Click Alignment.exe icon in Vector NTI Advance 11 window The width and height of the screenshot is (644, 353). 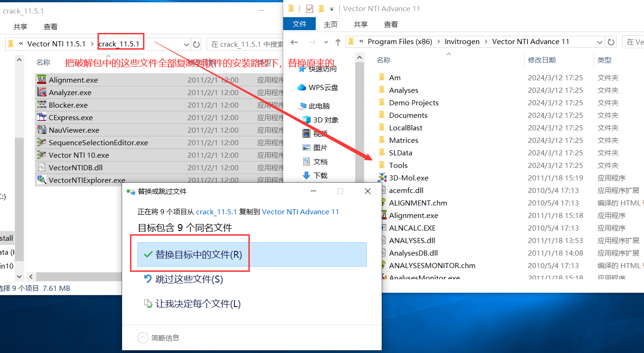(x=383, y=215)
